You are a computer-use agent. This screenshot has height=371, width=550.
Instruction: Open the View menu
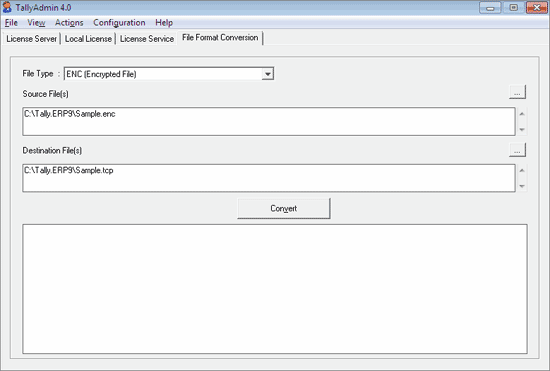[36, 23]
